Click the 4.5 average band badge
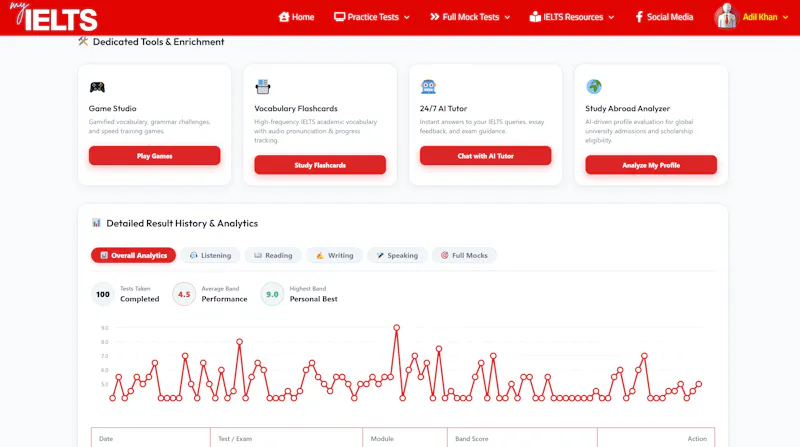Screen dimensions: 800x447 click(184, 294)
